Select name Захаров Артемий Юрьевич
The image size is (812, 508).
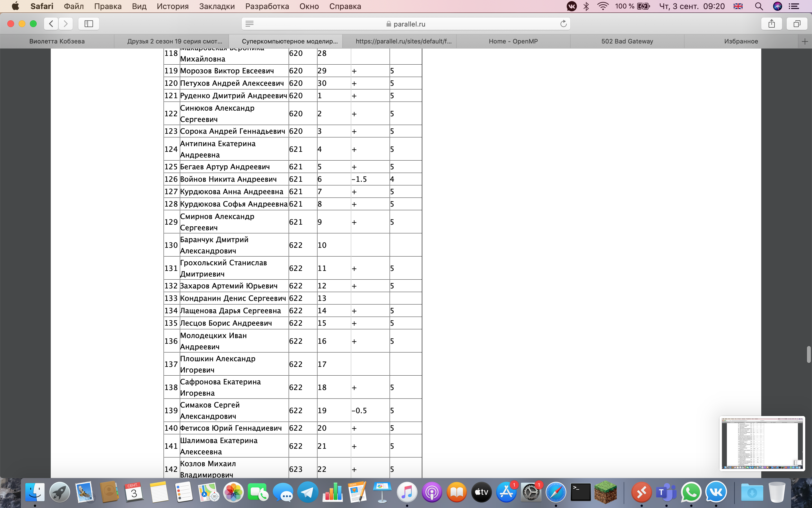tap(229, 286)
